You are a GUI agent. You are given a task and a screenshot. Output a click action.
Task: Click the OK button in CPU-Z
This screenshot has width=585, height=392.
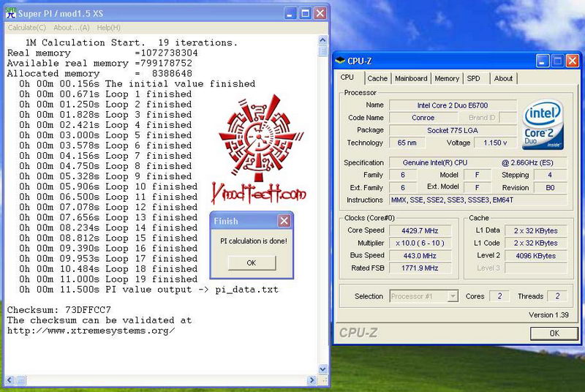coord(554,333)
